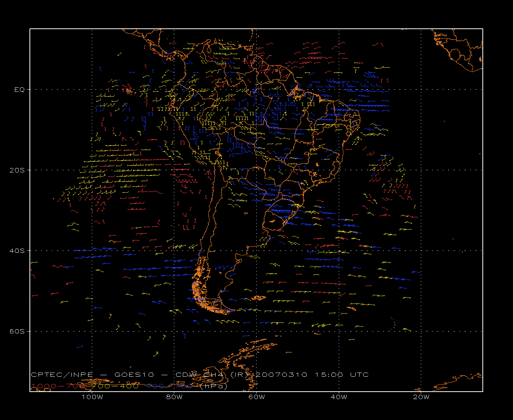Click the blue 400-100 legend entry
The width and height of the screenshot is (513, 420).
pyautogui.click(x=169, y=386)
